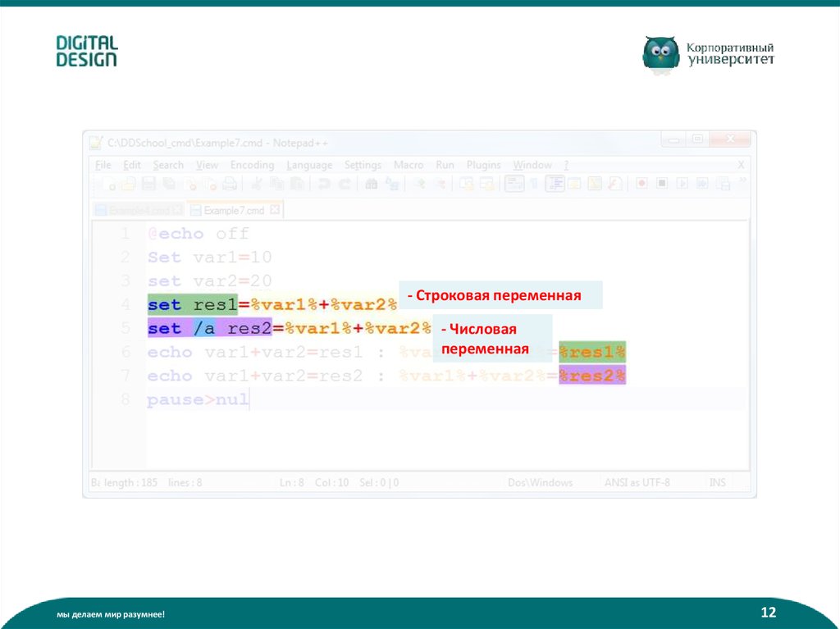Click Dos\Windows line ending in status bar

pyautogui.click(x=540, y=483)
